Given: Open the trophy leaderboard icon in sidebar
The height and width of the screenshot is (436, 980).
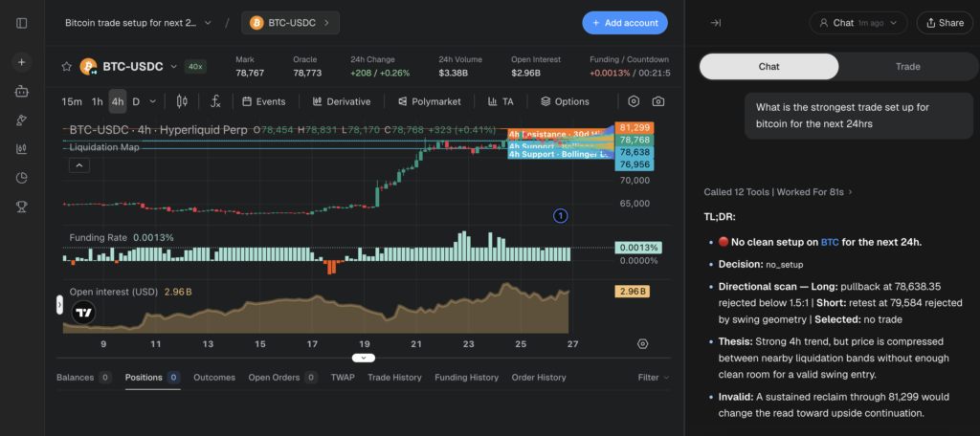Looking at the screenshot, I should point(22,207).
